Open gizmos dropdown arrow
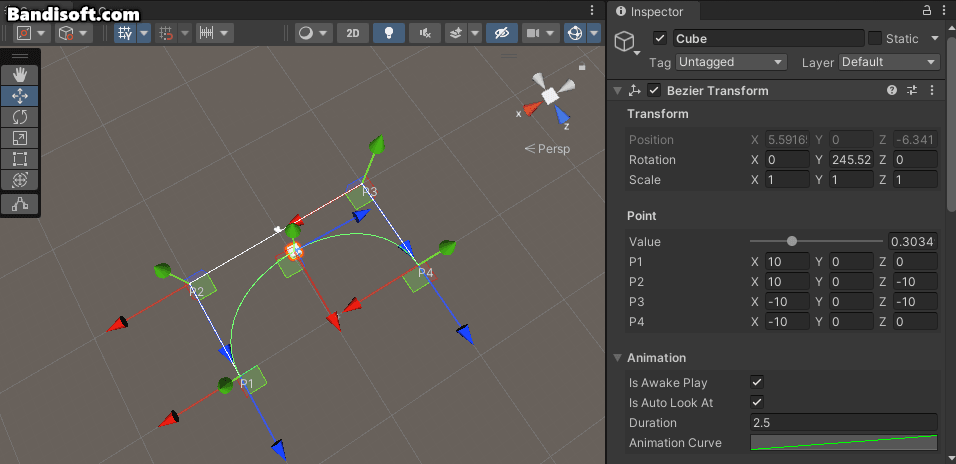956x464 pixels. coord(594,33)
